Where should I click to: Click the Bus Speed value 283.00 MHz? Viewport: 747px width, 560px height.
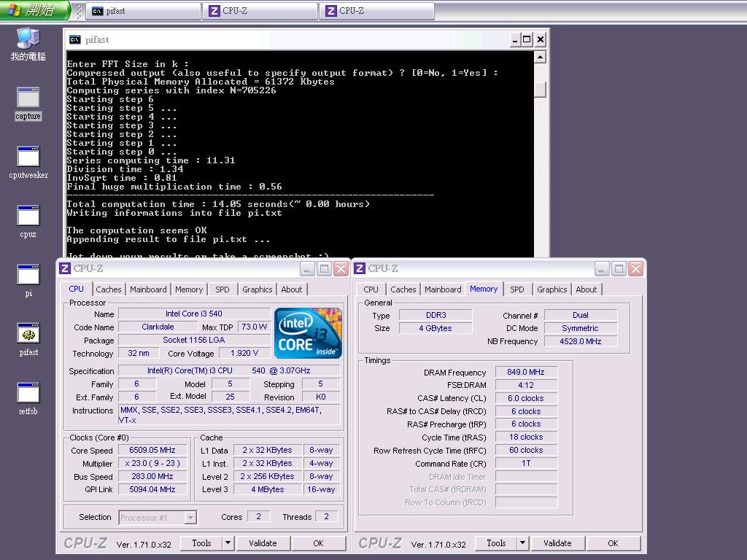click(152, 476)
